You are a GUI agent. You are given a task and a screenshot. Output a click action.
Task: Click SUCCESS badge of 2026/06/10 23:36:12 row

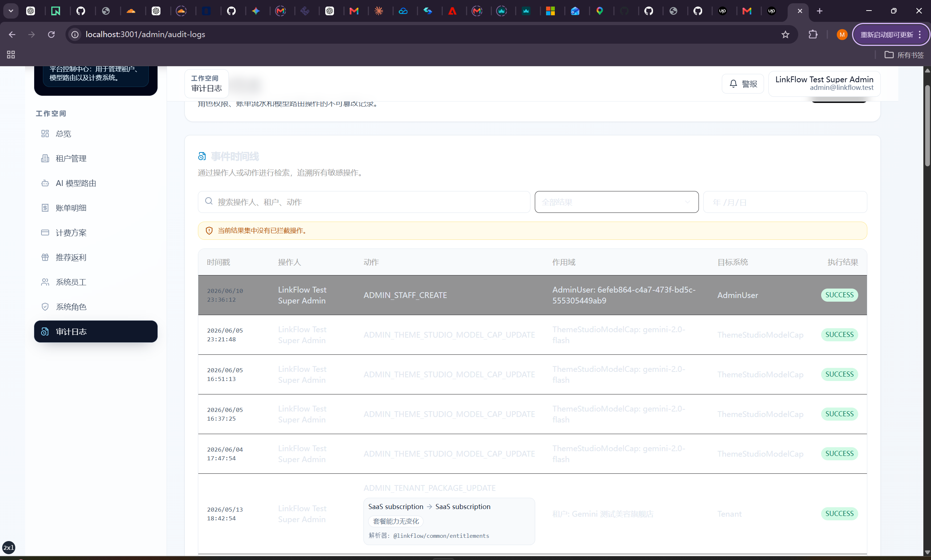pyautogui.click(x=839, y=295)
